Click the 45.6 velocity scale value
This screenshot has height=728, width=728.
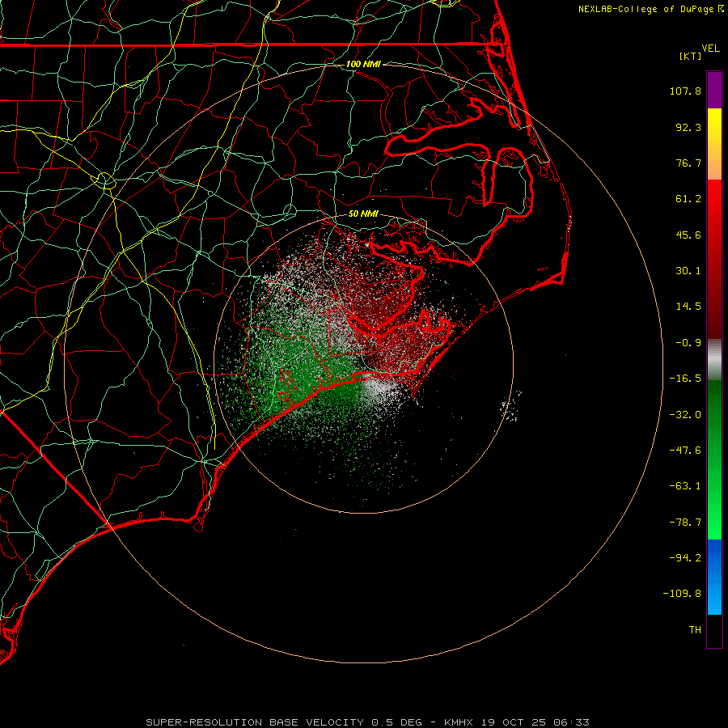(x=688, y=235)
